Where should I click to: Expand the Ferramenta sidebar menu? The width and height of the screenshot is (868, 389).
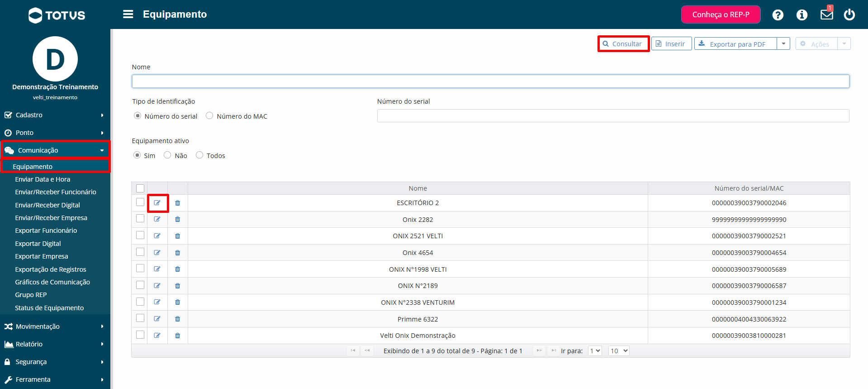[x=55, y=379]
